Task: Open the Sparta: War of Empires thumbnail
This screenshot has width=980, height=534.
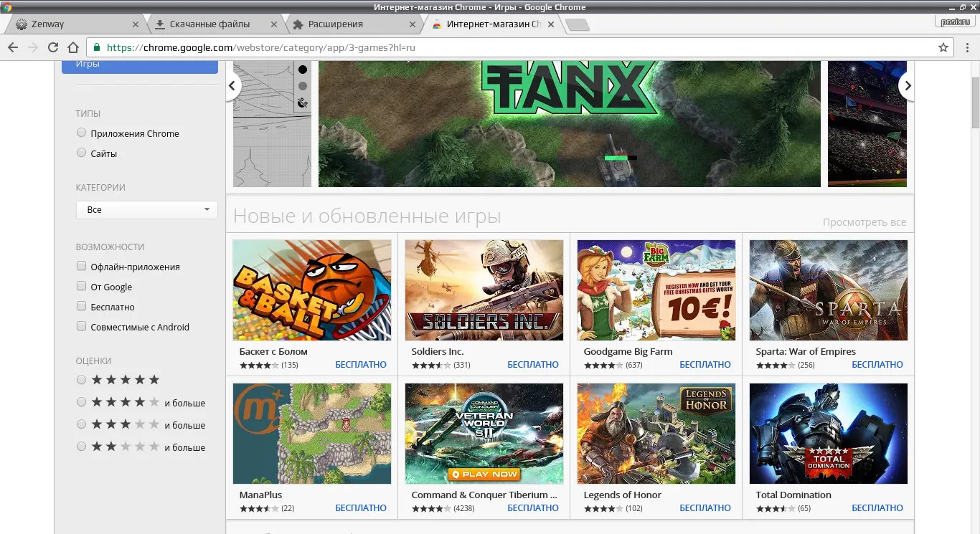Action: coord(829,290)
